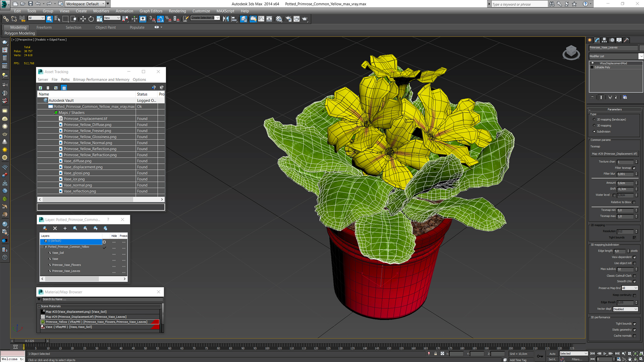Open Key Filters button
Viewport: 644px width, 362px height.
(577, 359)
